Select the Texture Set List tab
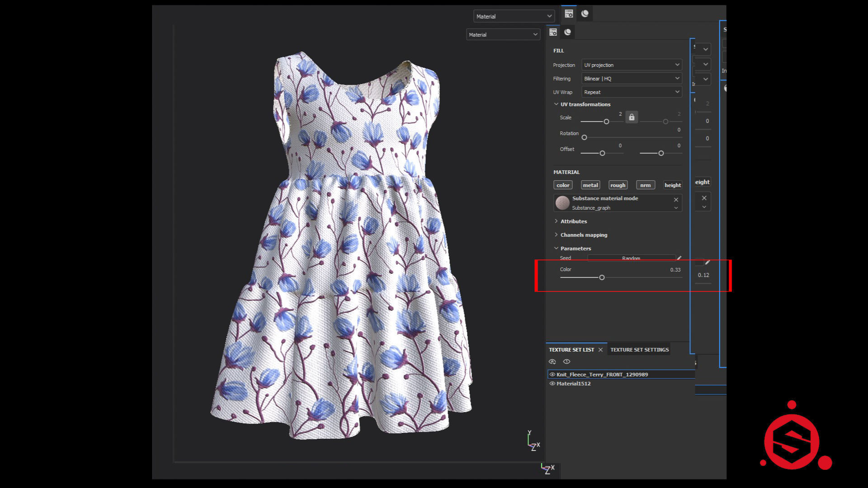 pos(571,350)
